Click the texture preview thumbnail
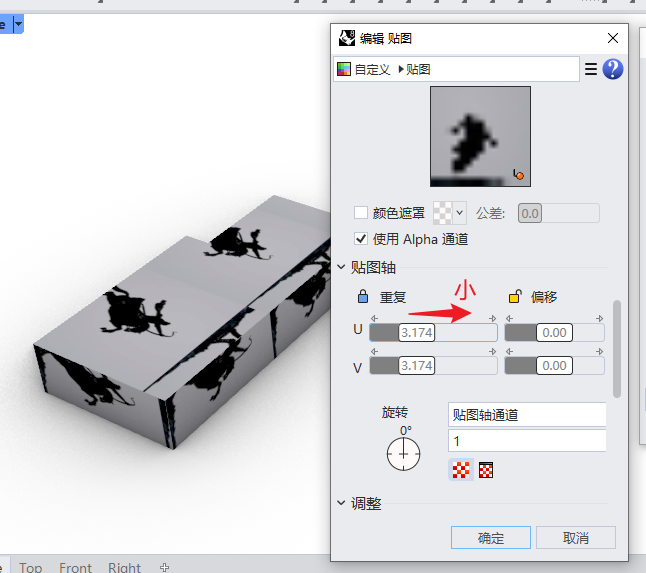The width and height of the screenshot is (646, 573). pos(480,136)
